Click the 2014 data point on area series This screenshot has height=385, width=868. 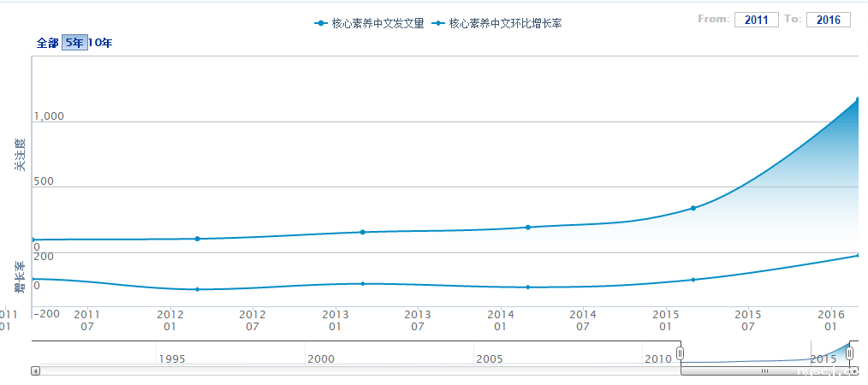[x=528, y=227]
